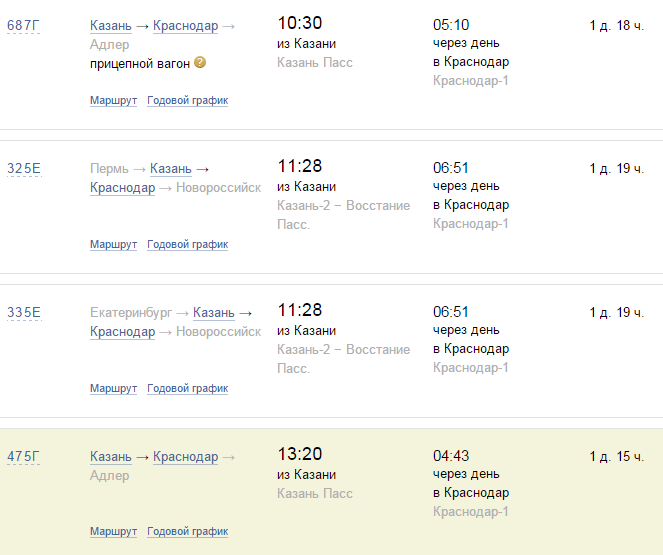View Маршрут of train 325Е
Viewport: 663px width, 555px height.
point(113,244)
